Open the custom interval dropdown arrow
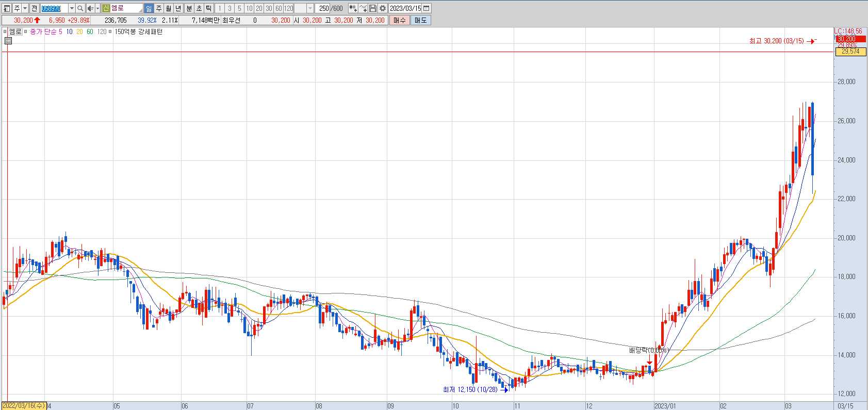Image resolution: width=868 pixels, height=410 pixels. 310,8
